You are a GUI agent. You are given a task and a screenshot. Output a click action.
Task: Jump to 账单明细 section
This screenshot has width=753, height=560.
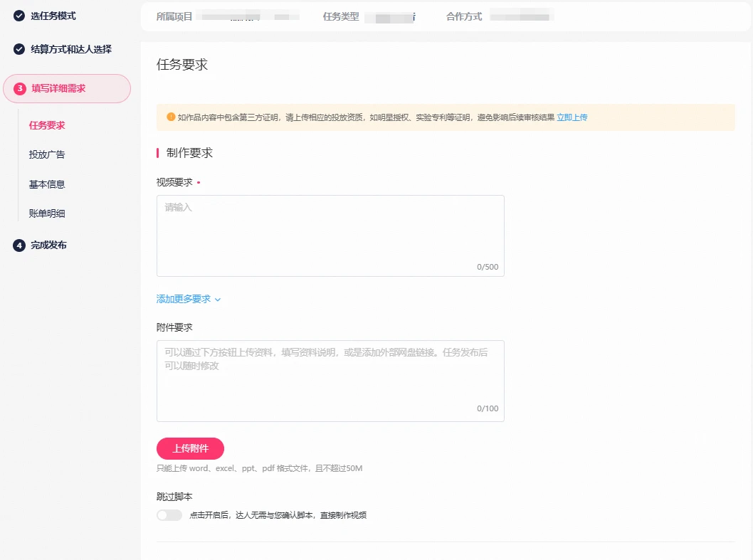(47, 213)
